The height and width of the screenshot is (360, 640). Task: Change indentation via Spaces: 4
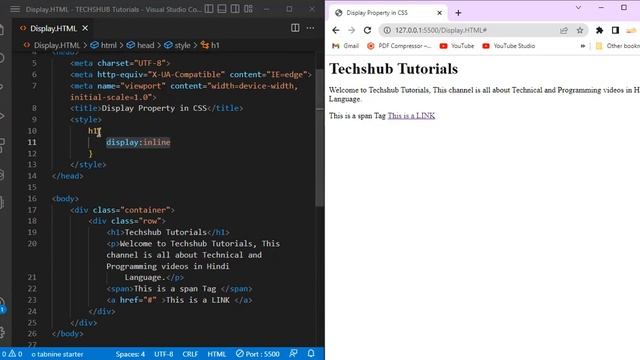130,354
